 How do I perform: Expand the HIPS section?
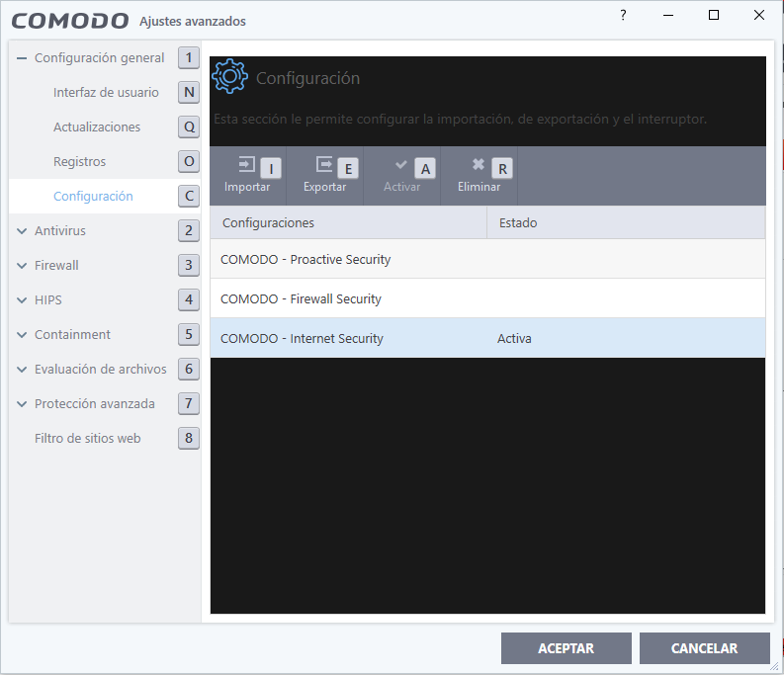(x=22, y=300)
